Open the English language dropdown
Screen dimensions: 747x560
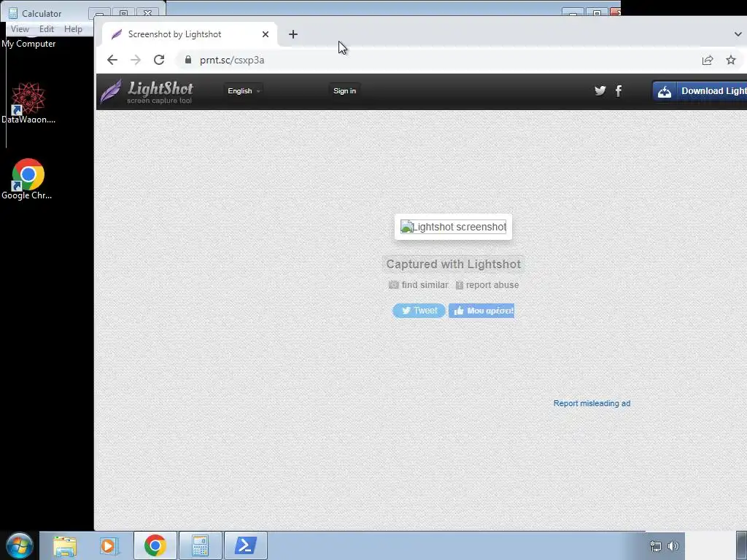point(244,91)
